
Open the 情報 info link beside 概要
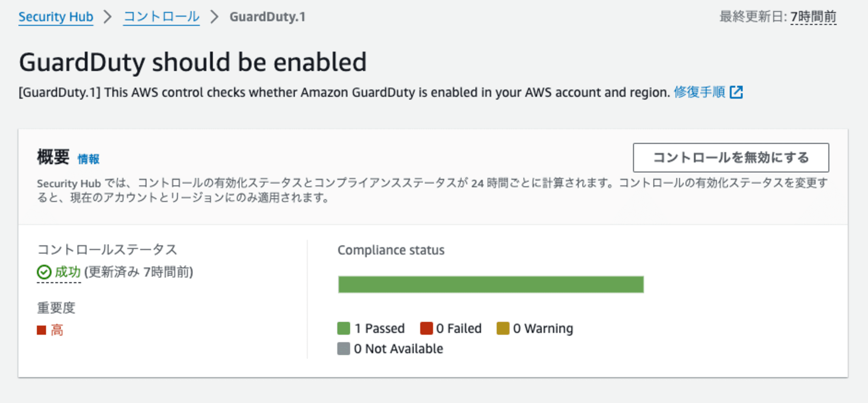pos(89,159)
